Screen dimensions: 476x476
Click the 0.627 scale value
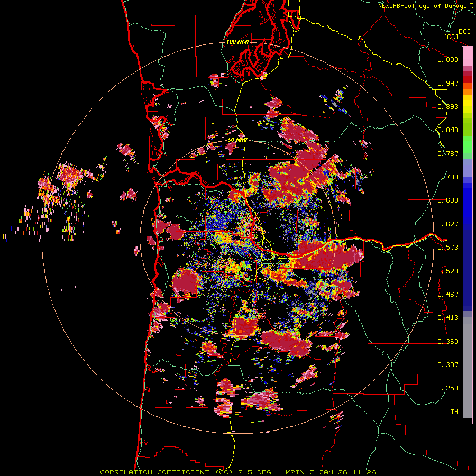(448, 224)
